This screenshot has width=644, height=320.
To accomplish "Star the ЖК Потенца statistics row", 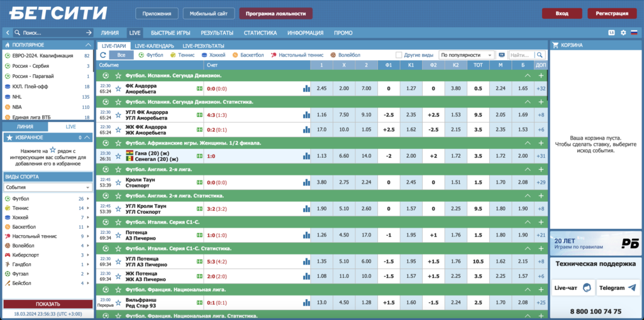I will 118,276.
